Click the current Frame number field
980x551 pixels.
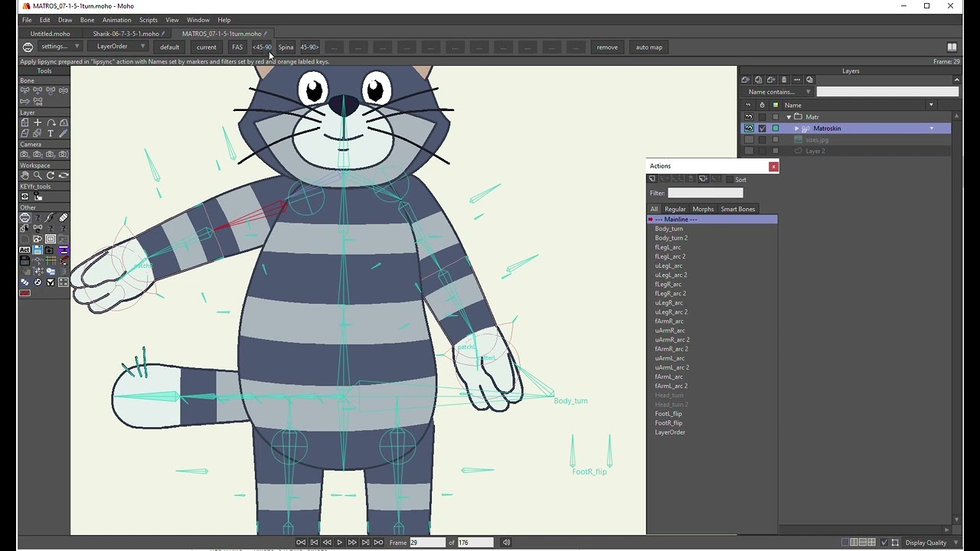point(426,543)
